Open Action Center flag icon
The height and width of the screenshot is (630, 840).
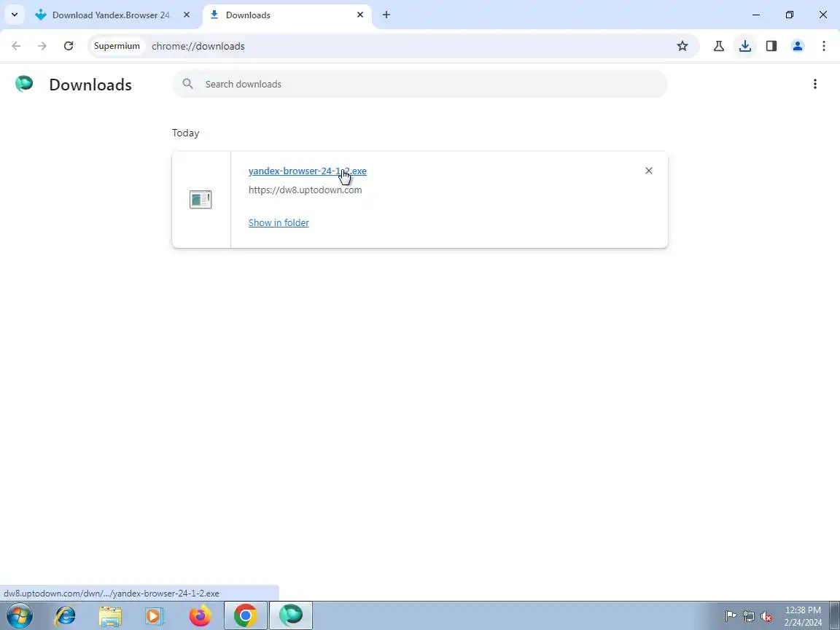point(731,616)
